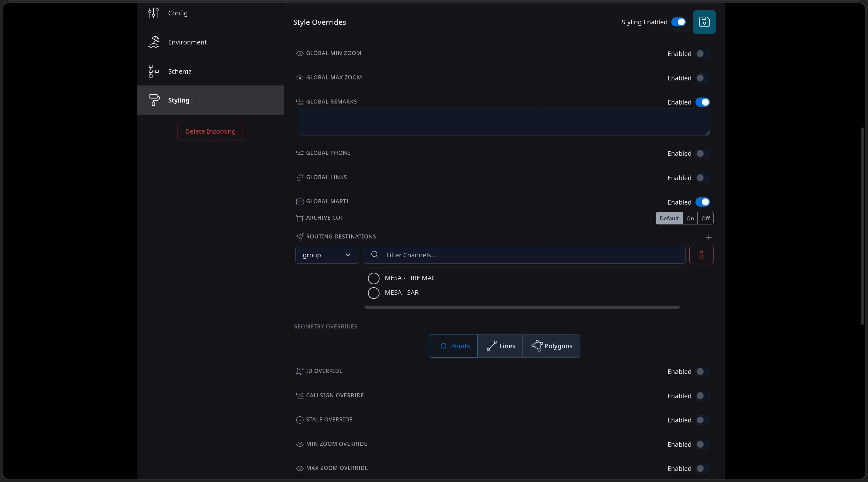Click the search magnifier in Filter Channels

click(375, 255)
